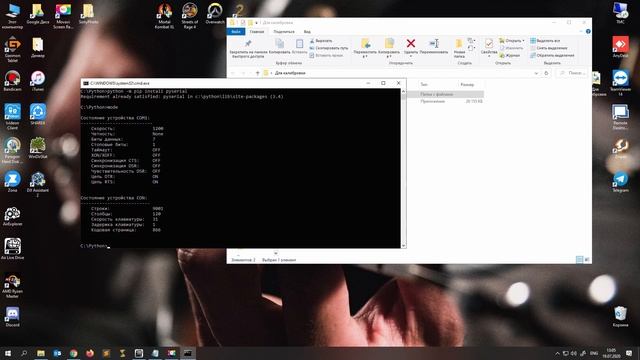Click the Explorer help question mark icon
The image size is (640, 360).
click(588, 31)
